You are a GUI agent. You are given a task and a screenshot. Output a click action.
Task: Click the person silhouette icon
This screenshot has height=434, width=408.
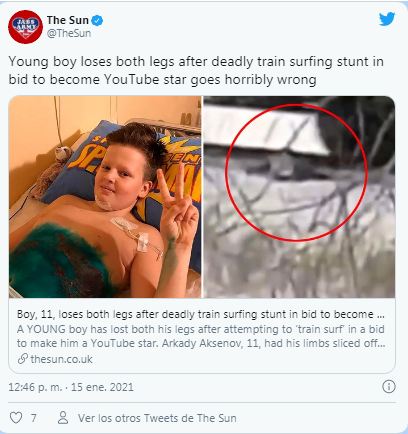(63, 417)
